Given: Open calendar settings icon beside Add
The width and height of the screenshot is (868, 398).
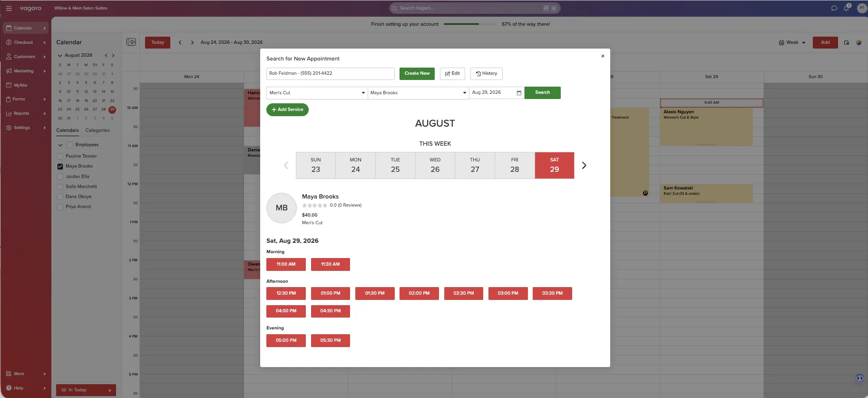Looking at the screenshot, I should pyautogui.click(x=847, y=42).
